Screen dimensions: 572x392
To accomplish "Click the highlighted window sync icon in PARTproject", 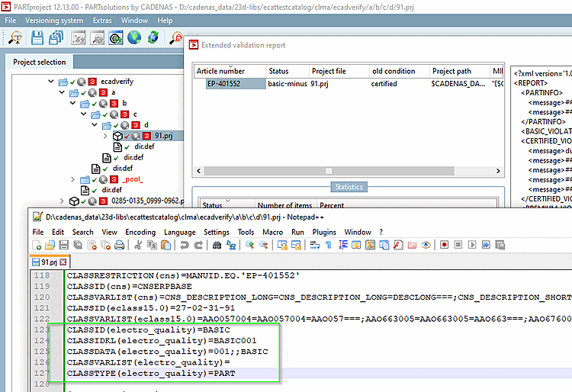I will (x=116, y=38).
